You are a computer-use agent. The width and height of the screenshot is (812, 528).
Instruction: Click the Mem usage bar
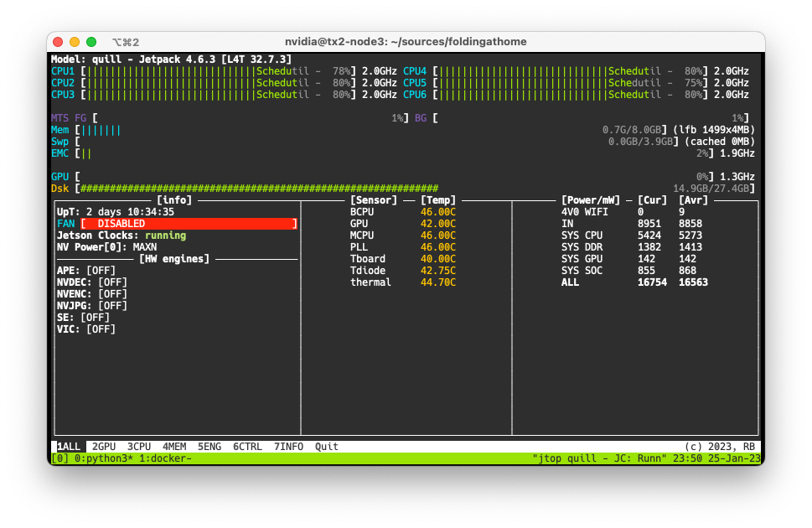[101, 130]
